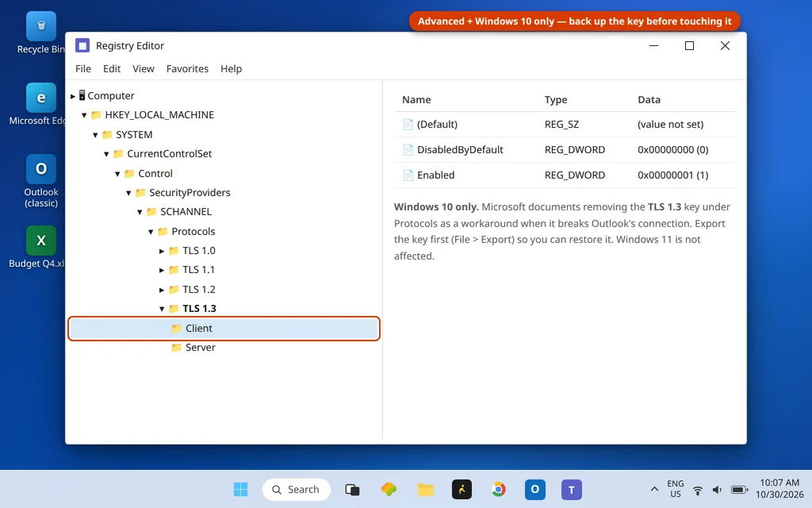The height and width of the screenshot is (508, 812).
Task: Click the Enabled value icon
Action: 408,175
